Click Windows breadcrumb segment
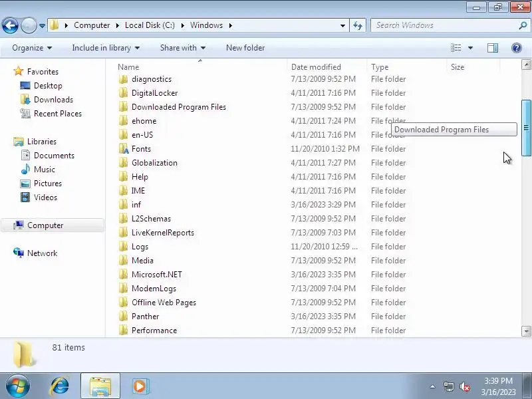 tap(206, 25)
